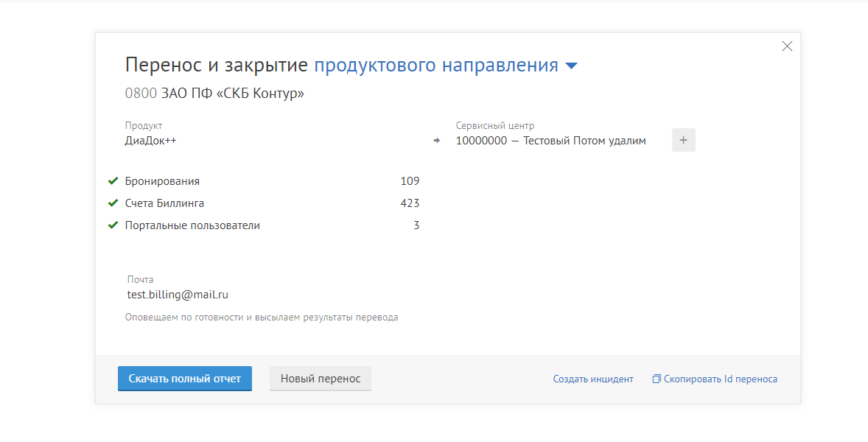Click the notification hint text about results
The width and height of the screenshot is (868, 442).
point(262,318)
